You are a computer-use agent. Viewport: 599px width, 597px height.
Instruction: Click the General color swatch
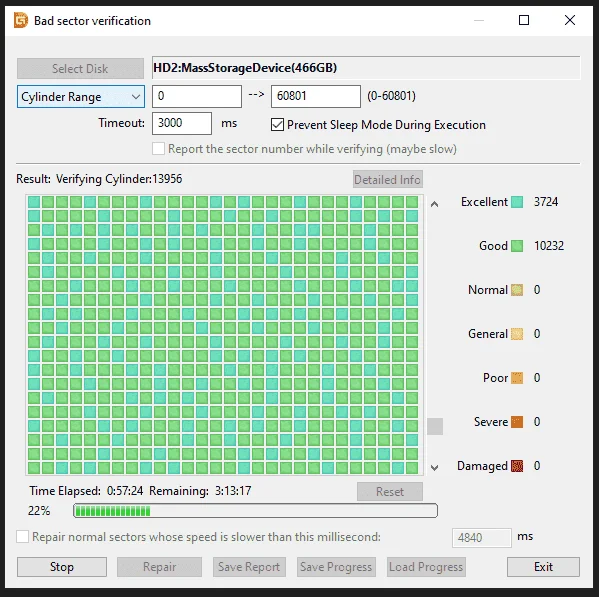click(517, 334)
